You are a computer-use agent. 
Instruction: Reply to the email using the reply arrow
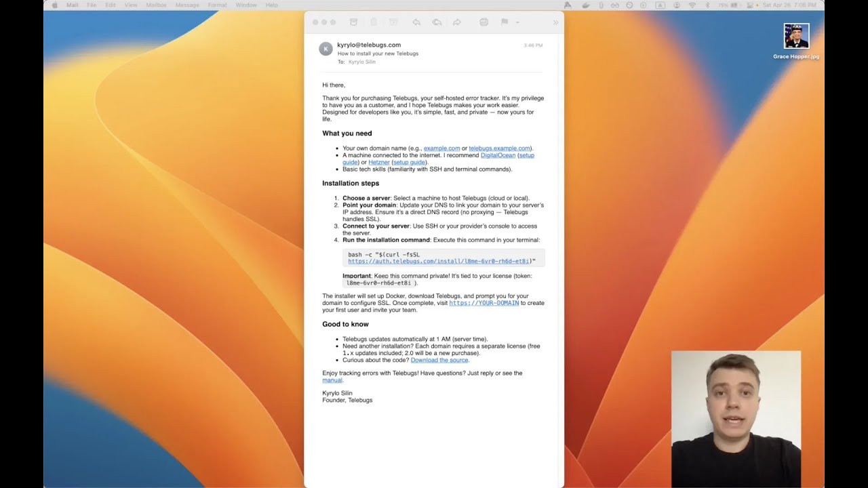(416, 22)
